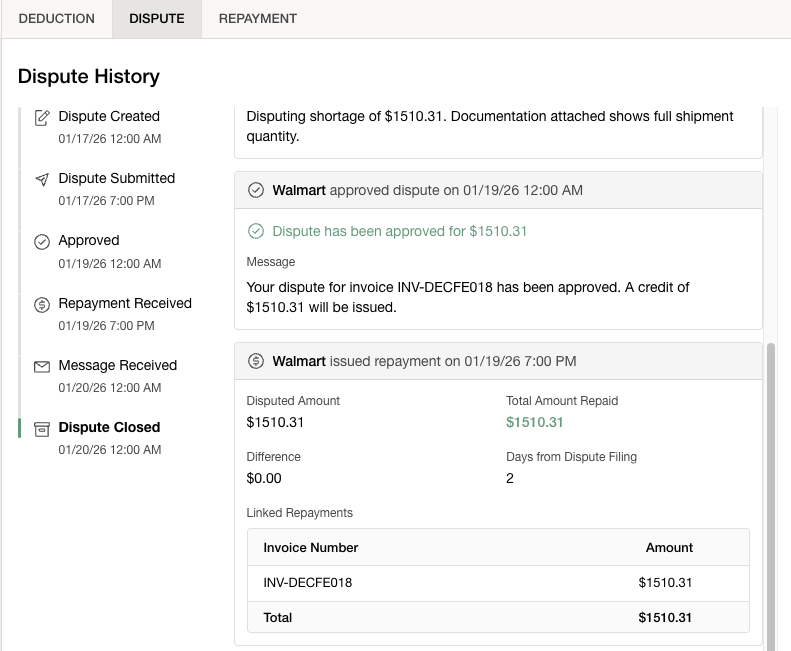
Task: Click checkmark icon in Walmart approved header
Action: pos(256,190)
